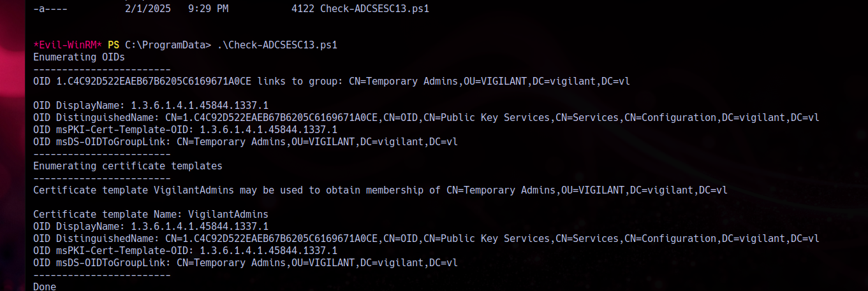Click the last msDS-OIDToGroupLink line
The width and height of the screenshot is (868, 291).
pyautogui.click(x=246, y=263)
